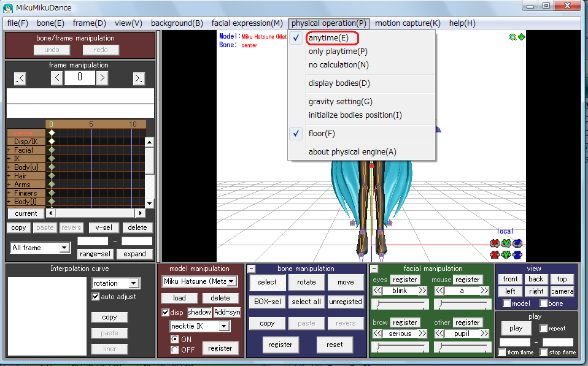Click the load model button
Viewport: 588px width, 366px height.
tap(179, 298)
